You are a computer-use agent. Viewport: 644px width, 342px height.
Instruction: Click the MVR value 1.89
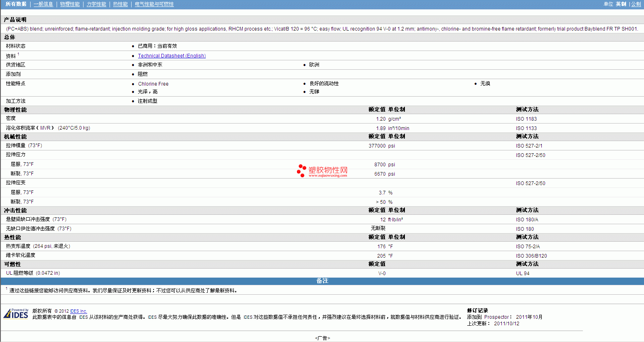381,128
